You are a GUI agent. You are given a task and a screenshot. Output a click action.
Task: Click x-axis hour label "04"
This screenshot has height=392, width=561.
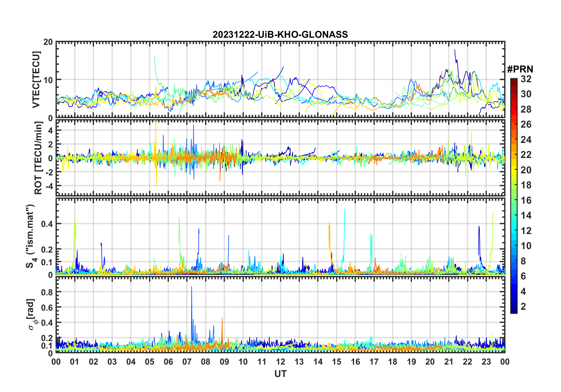click(131, 362)
